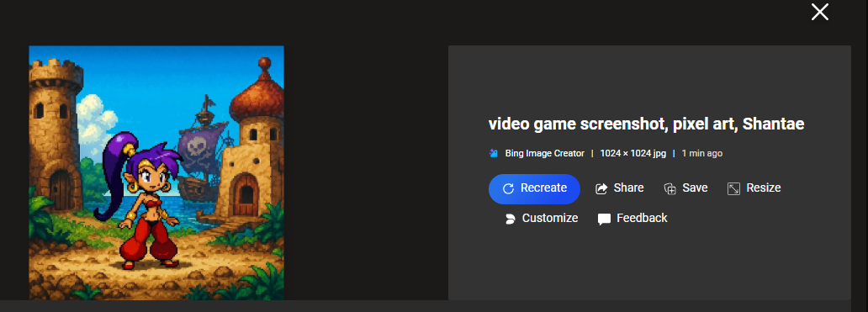Click the Share arrow icon
This screenshot has width=868, height=312.
tap(601, 188)
